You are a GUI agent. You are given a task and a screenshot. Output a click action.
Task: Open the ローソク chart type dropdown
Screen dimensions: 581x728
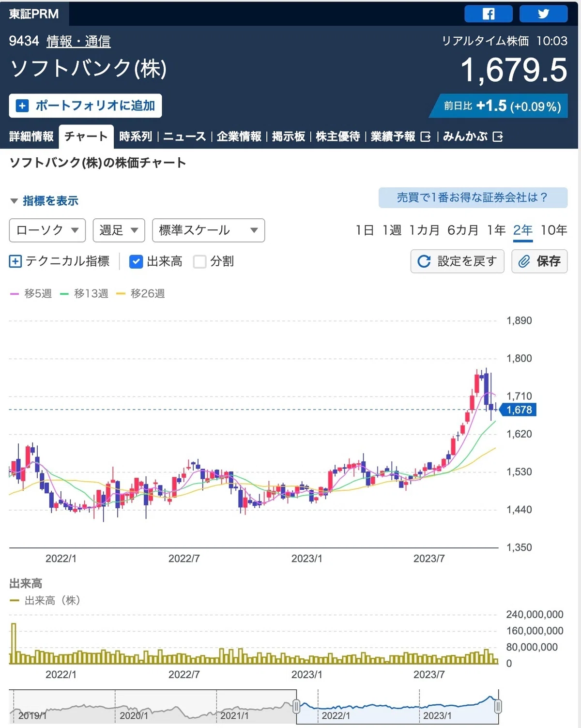(47, 230)
